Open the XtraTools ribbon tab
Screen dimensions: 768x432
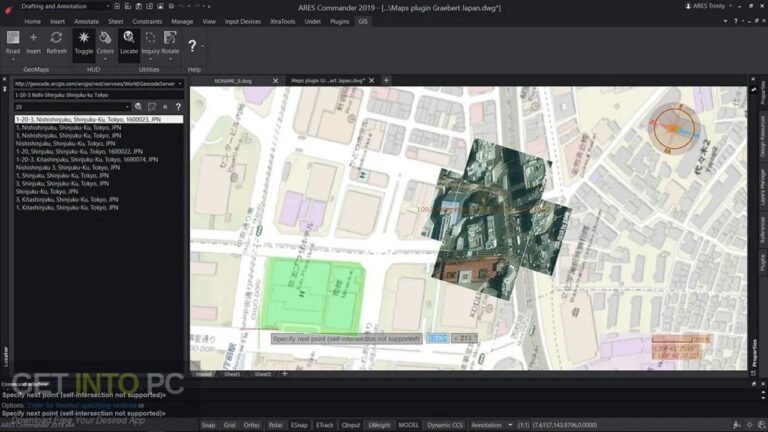tap(283, 22)
